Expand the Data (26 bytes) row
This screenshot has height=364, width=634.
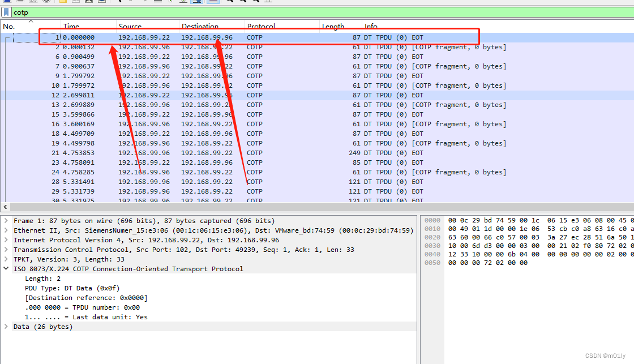(x=6, y=327)
